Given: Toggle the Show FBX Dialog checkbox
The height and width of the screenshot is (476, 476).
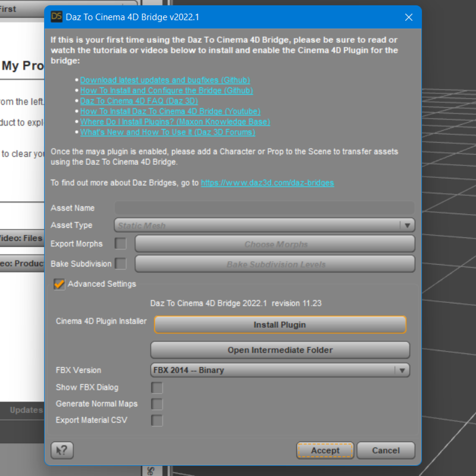Looking at the screenshot, I should tap(157, 388).
